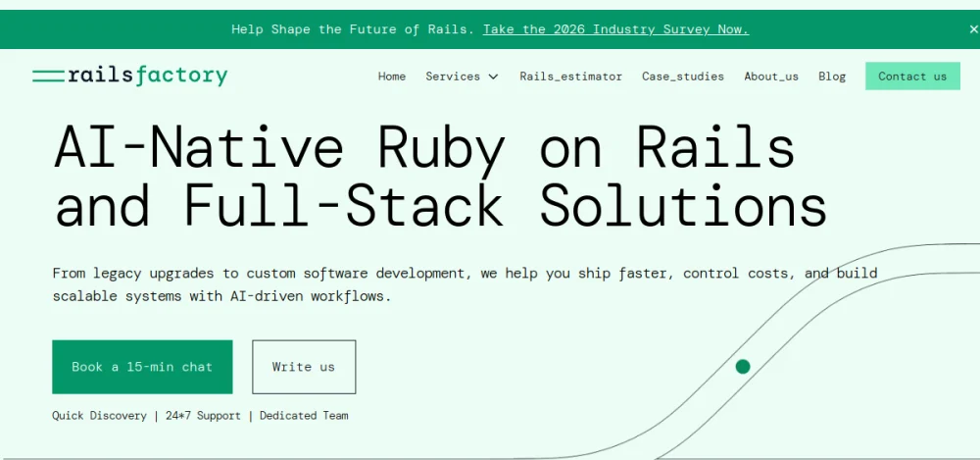Click 'and Full-Stack Solutions' heading line
This screenshot has height=460, width=980.
(441, 205)
